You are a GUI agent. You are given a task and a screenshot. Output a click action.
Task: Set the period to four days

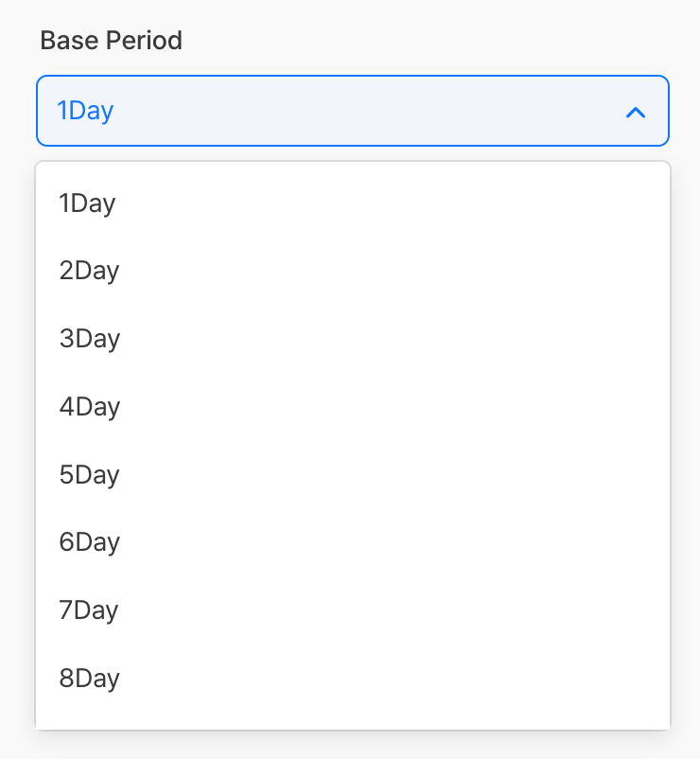click(x=89, y=407)
